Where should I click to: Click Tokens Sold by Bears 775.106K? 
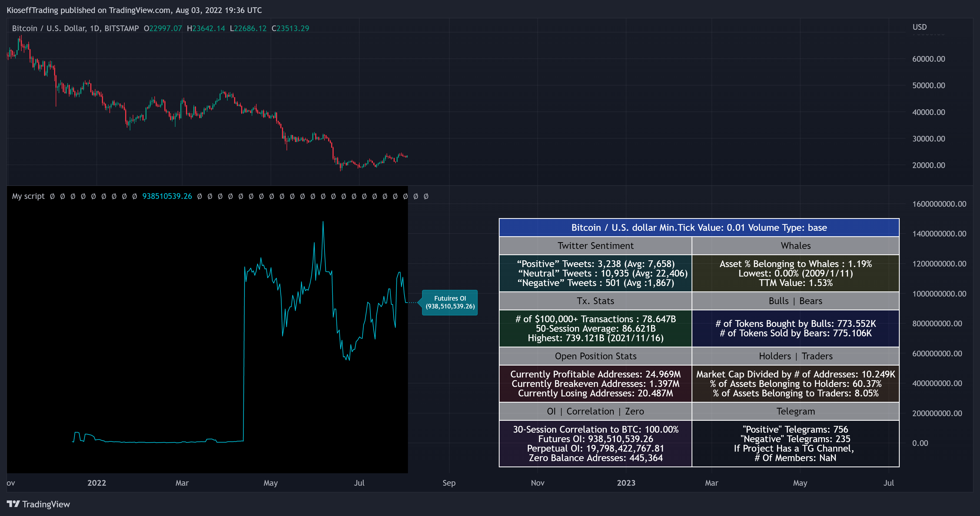tap(795, 333)
